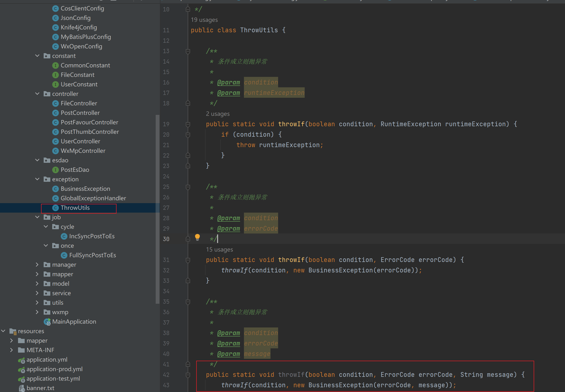Click the GlobalExceptionHandler class icon
The image size is (565, 392).
click(56, 198)
